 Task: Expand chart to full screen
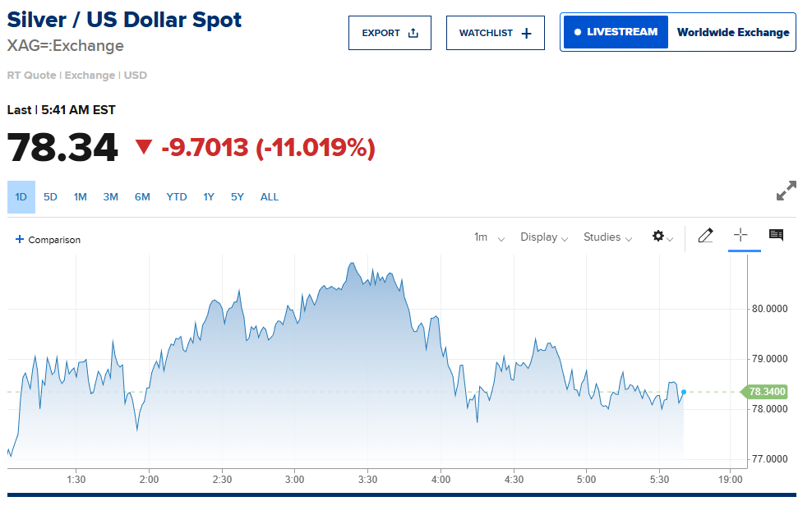(786, 191)
